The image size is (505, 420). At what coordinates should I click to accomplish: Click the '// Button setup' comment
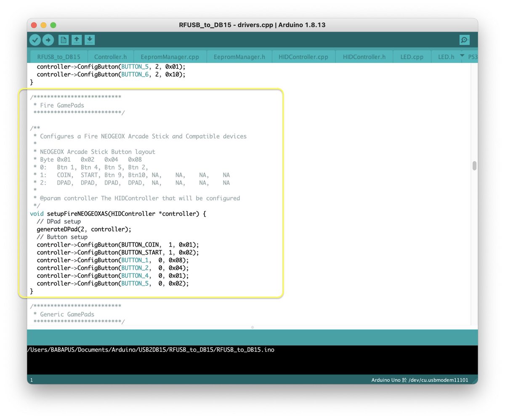[x=62, y=237]
